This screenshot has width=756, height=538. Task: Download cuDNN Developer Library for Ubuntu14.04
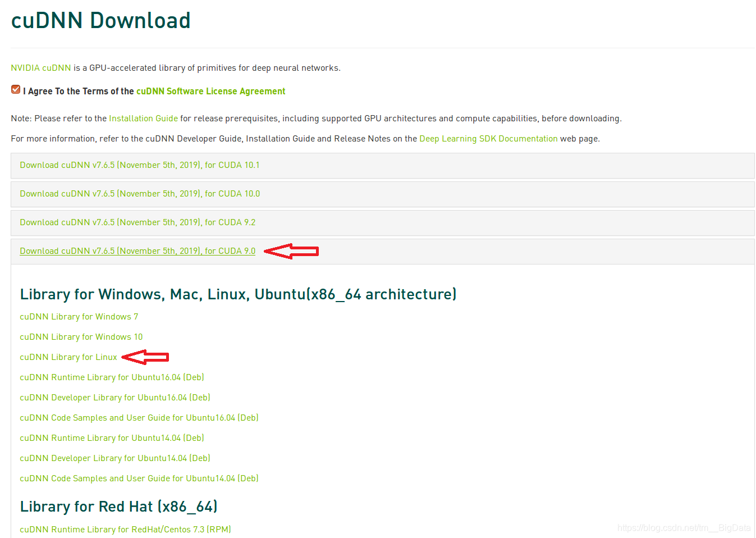click(x=115, y=458)
